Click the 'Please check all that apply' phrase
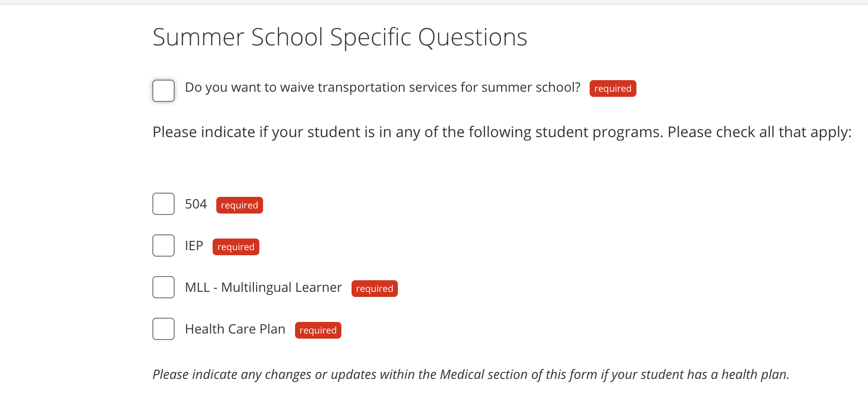The width and height of the screenshot is (868, 403). (x=759, y=132)
